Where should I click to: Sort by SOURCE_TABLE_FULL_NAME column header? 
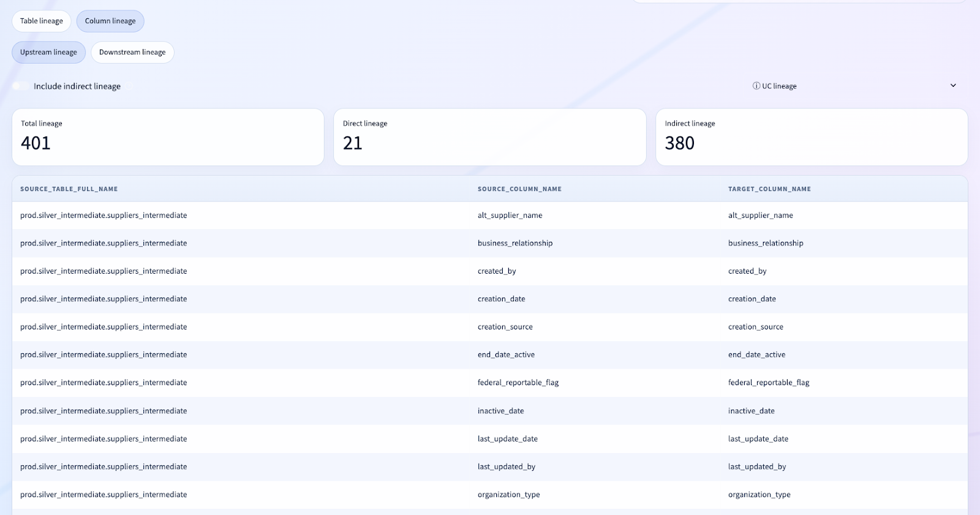point(69,189)
